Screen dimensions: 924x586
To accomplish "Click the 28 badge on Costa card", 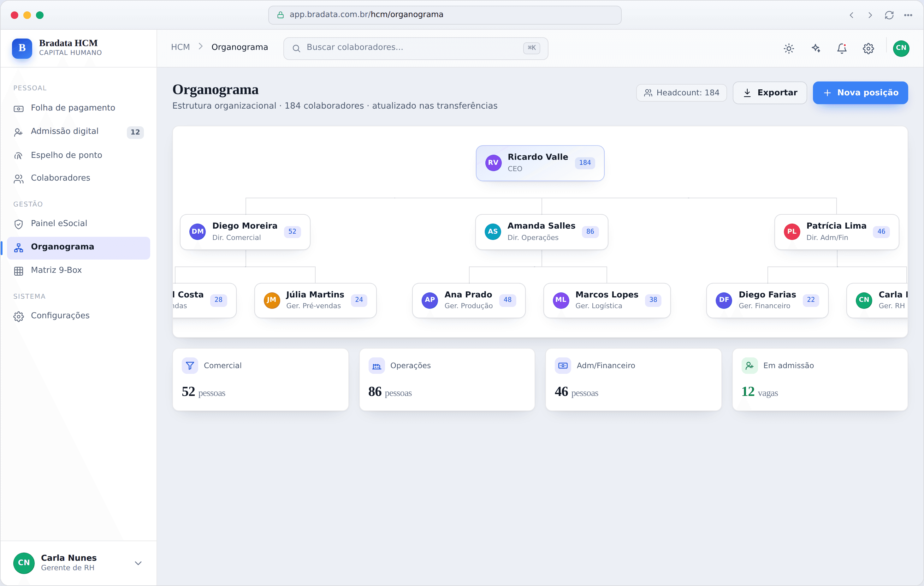I will 218,300.
